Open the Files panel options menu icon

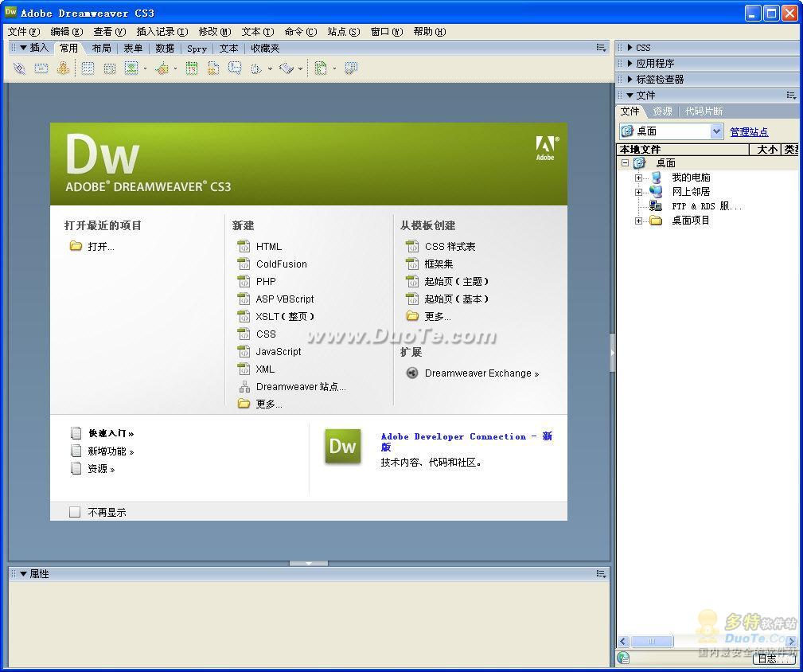(x=791, y=96)
